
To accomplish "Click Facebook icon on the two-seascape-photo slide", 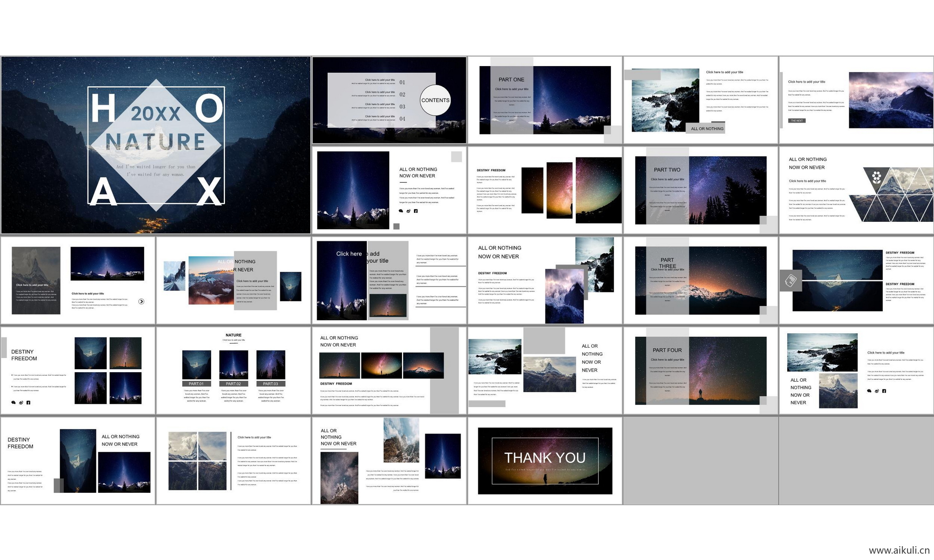I will point(884,391).
